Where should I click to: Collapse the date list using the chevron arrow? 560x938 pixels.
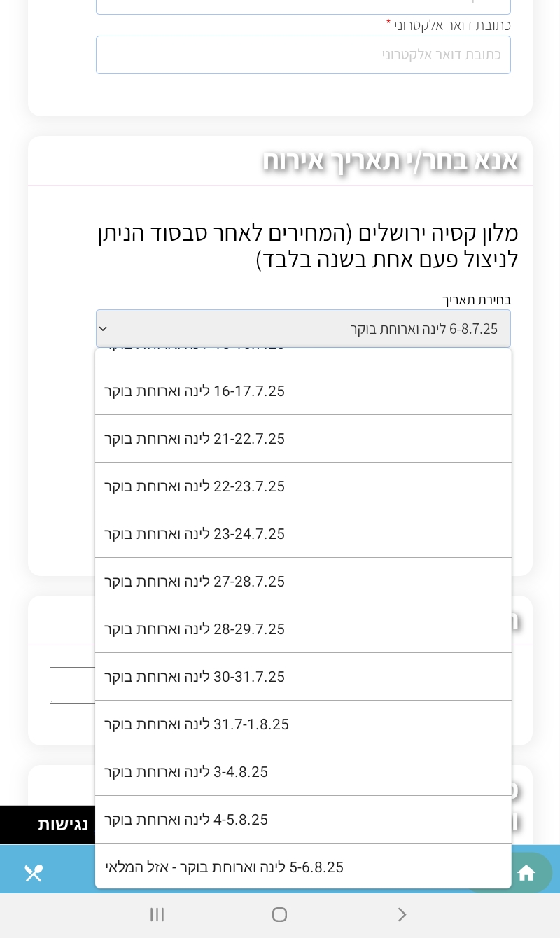coord(103,328)
